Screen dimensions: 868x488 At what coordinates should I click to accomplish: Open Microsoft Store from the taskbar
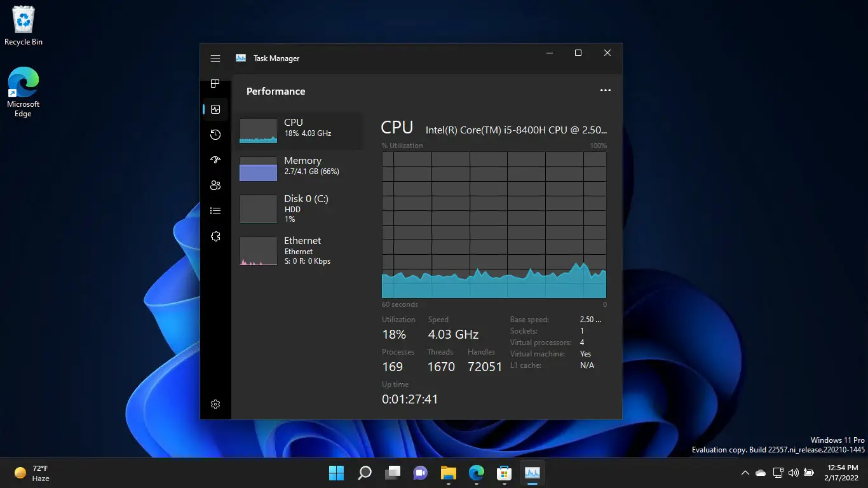(505, 473)
